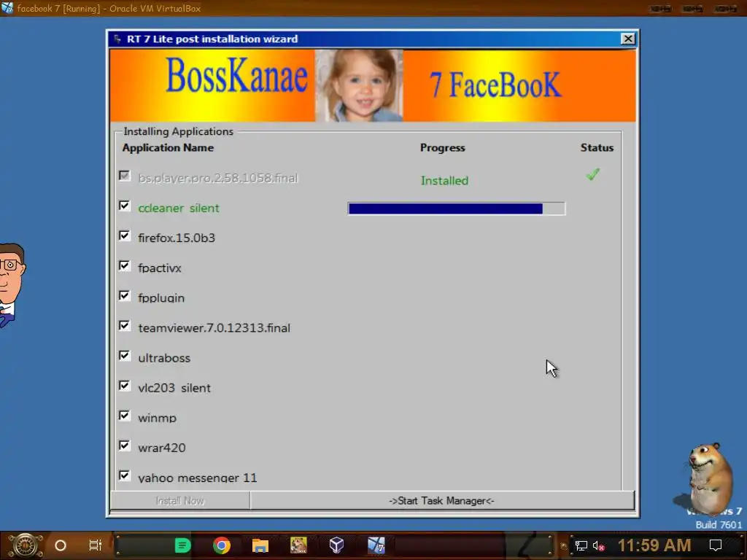Uncheck the teamviewer.7.0.12313.final checkbox

tap(124, 326)
